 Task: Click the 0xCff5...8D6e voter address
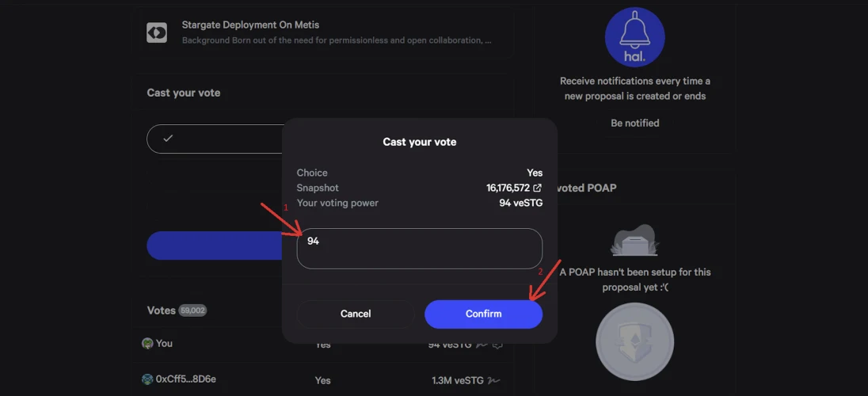(x=186, y=379)
